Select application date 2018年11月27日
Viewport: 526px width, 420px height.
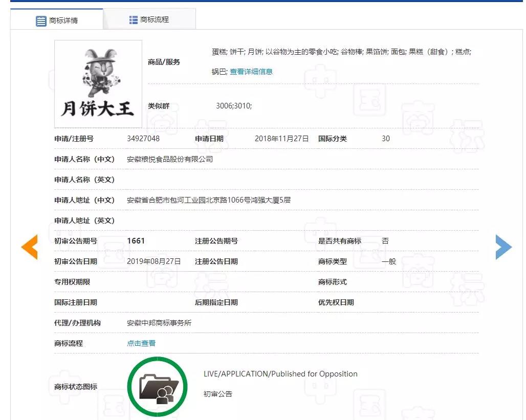coord(281,139)
